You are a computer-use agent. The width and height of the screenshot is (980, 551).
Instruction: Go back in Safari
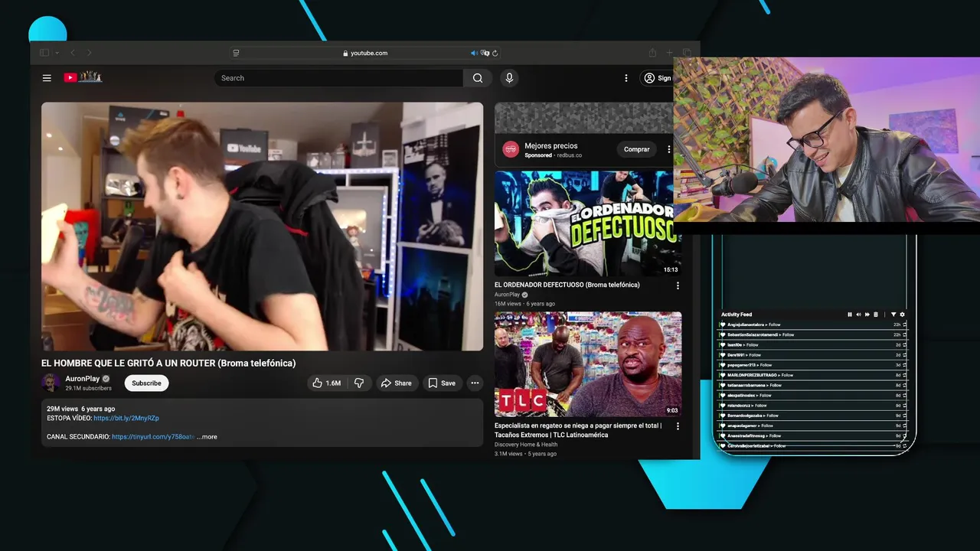click(73, 53)
